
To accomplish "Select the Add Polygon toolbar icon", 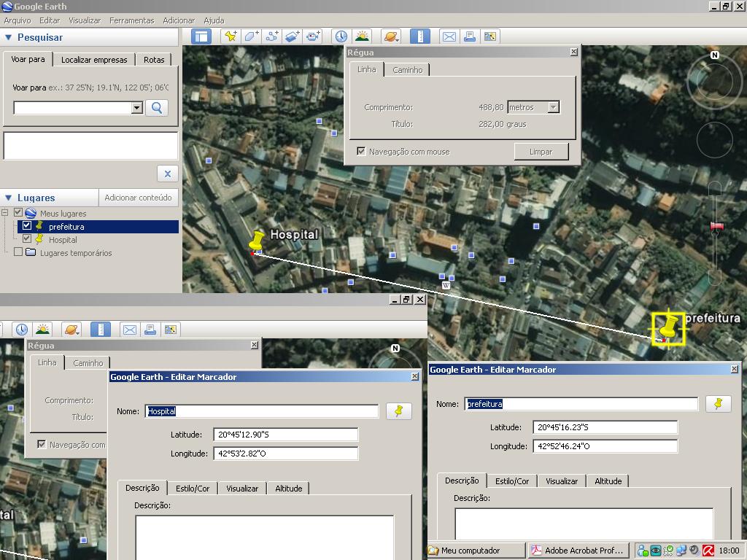I will 252,36.
